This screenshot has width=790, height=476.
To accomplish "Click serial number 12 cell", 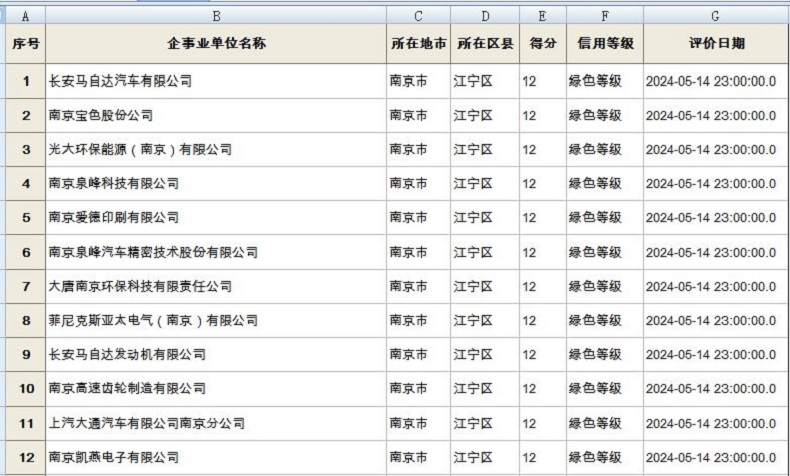I will 25,457.
